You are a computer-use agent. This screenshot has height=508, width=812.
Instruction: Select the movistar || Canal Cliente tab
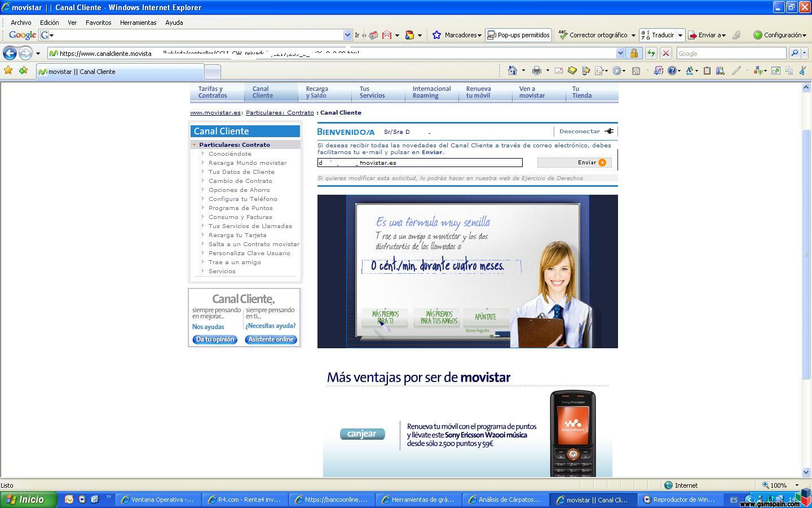point(120,72)
